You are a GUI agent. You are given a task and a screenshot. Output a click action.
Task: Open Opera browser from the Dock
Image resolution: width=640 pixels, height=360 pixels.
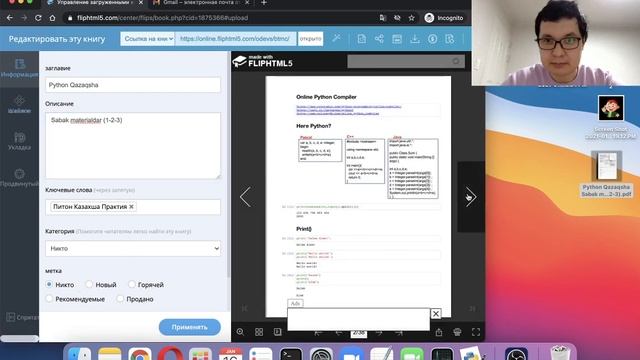click(x=170, y=353)
